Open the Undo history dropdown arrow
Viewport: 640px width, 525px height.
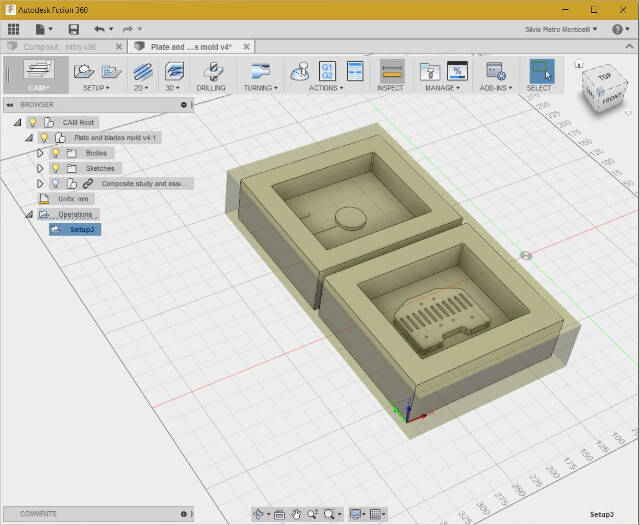(111, 29)
